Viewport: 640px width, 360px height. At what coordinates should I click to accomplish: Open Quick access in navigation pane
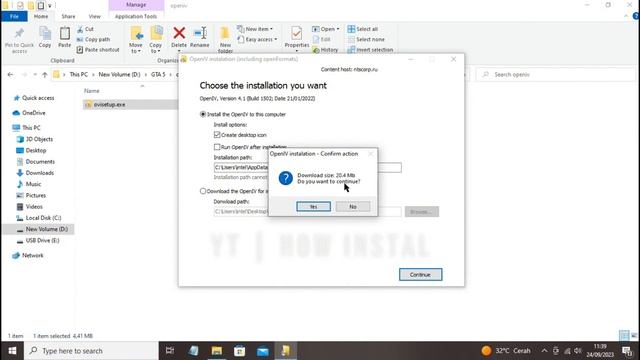point(38,98)
